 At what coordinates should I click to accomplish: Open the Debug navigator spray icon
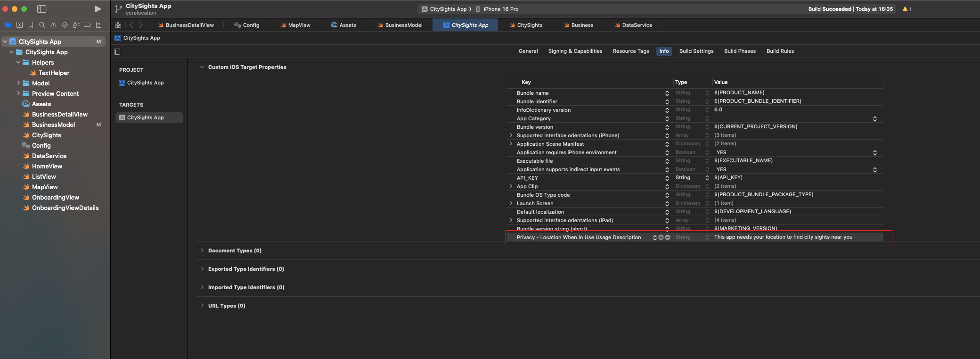click(x=76, y=25)
